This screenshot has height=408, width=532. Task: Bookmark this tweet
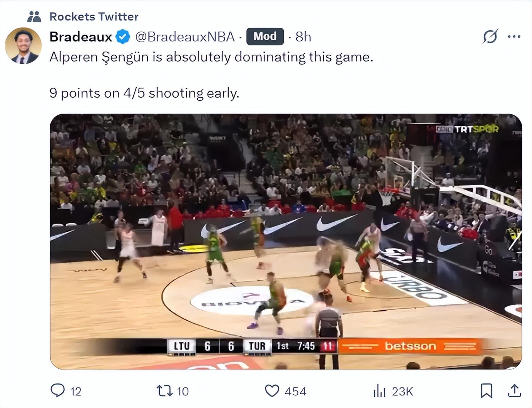486,391
